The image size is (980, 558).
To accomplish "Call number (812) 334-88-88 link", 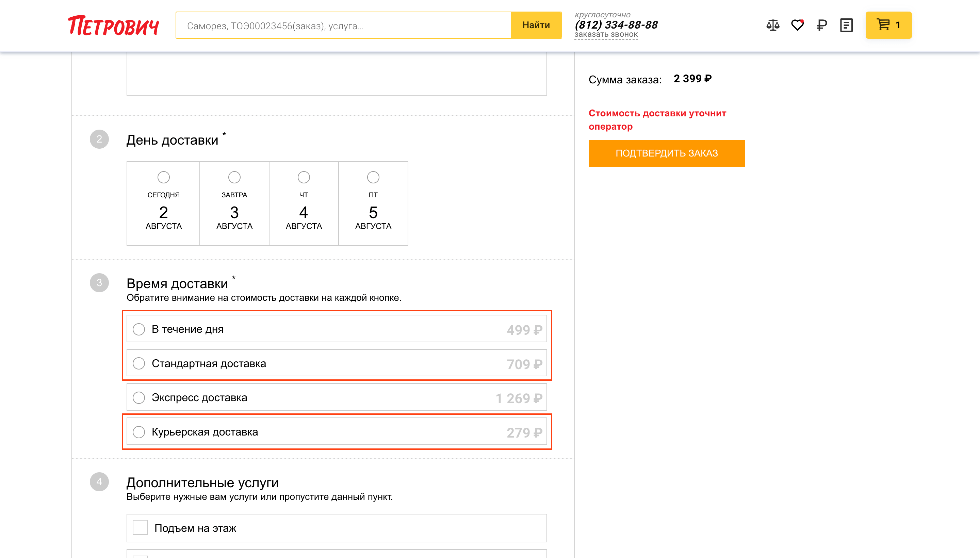I will pyautogui.click(x=616, y=25).
